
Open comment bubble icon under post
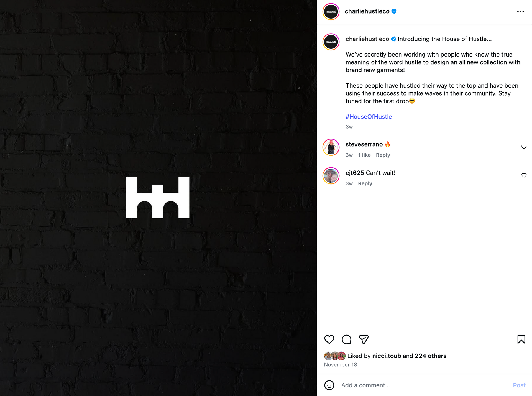346,339
